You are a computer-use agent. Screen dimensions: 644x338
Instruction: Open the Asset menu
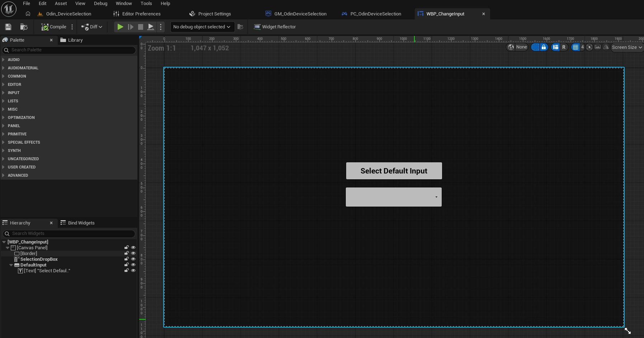point(61,3)
